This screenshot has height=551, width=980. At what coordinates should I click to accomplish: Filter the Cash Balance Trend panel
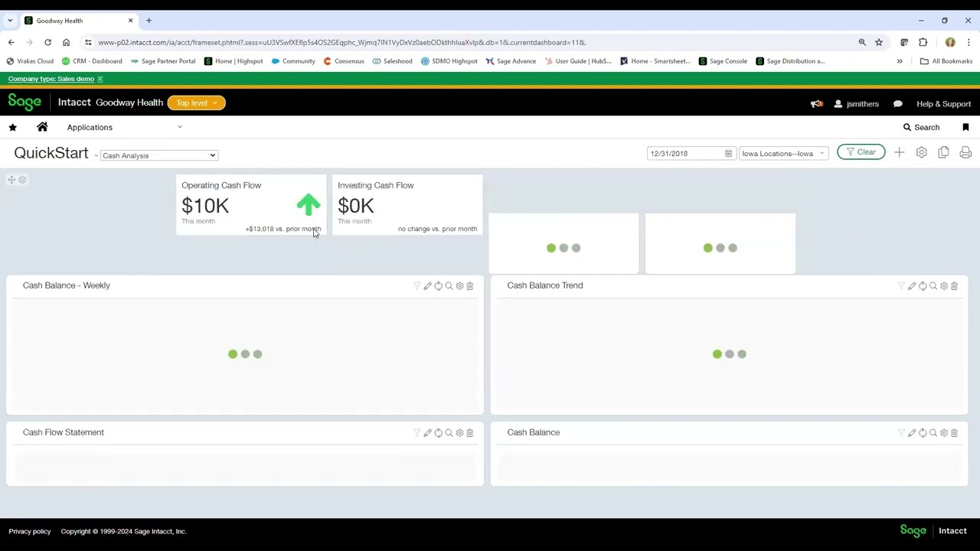click(901, 285)
